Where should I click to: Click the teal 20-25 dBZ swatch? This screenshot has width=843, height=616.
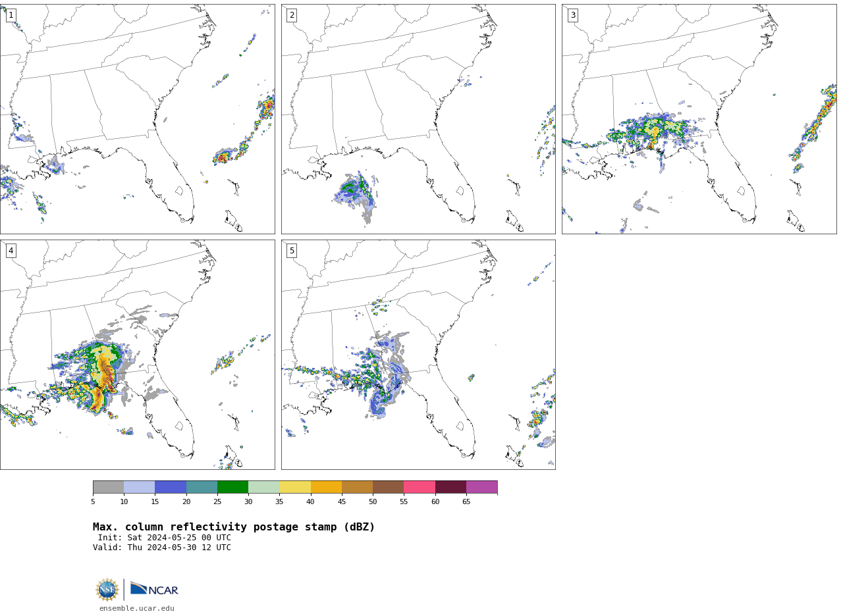pyautogui.click(x=202, y=487)
